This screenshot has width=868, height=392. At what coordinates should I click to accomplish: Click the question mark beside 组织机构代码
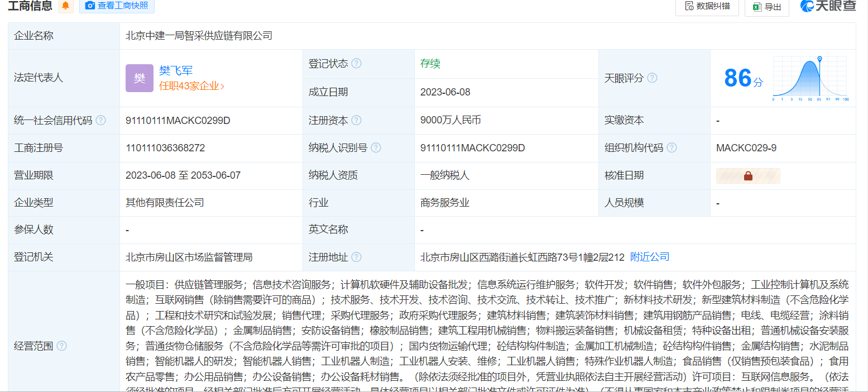(672, 148)
